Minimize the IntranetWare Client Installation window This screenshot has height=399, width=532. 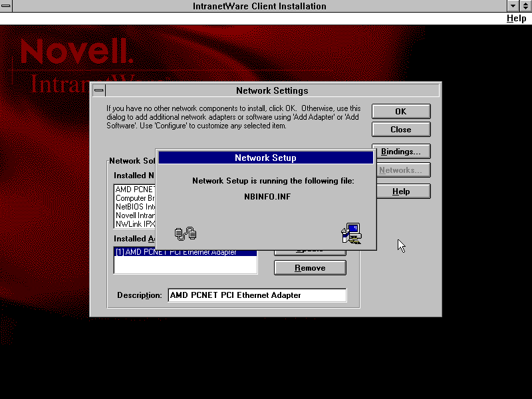[513, 6]
